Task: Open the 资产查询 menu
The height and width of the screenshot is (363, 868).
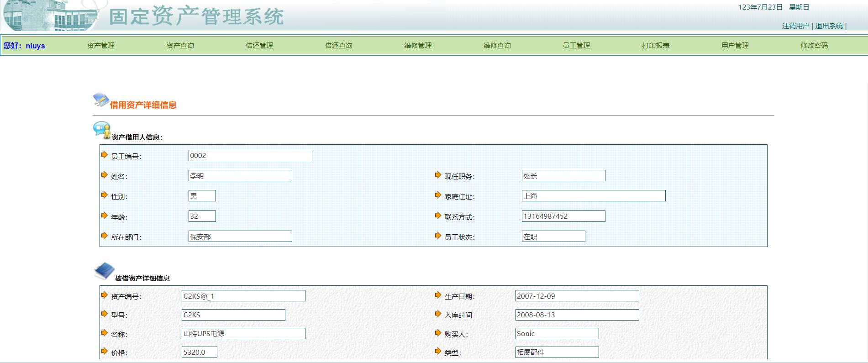Action: pos(180,46)
